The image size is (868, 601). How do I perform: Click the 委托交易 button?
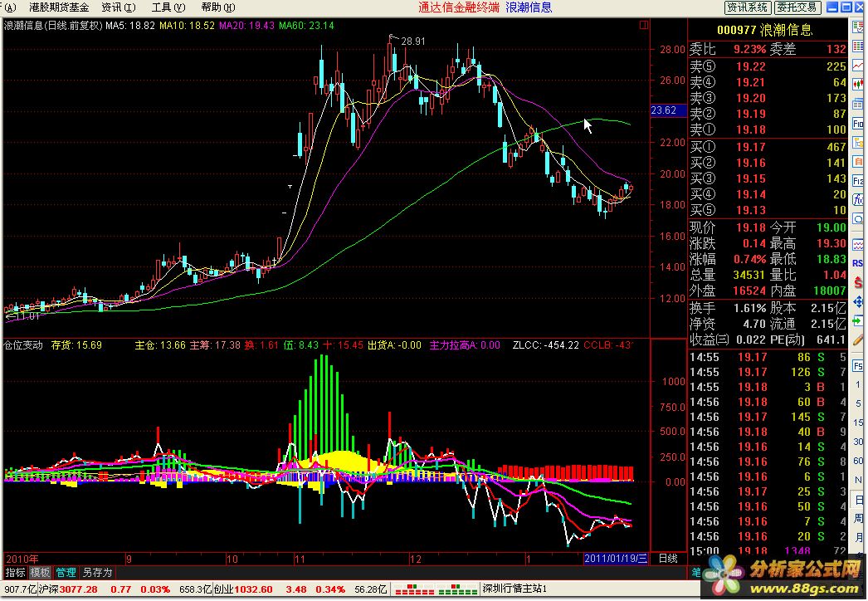coord(797,7)
